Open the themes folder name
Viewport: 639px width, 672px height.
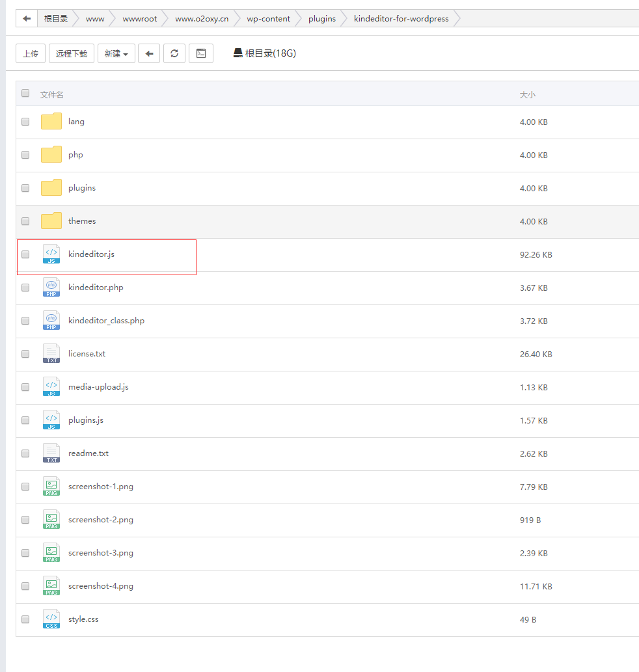pos(82,221)
